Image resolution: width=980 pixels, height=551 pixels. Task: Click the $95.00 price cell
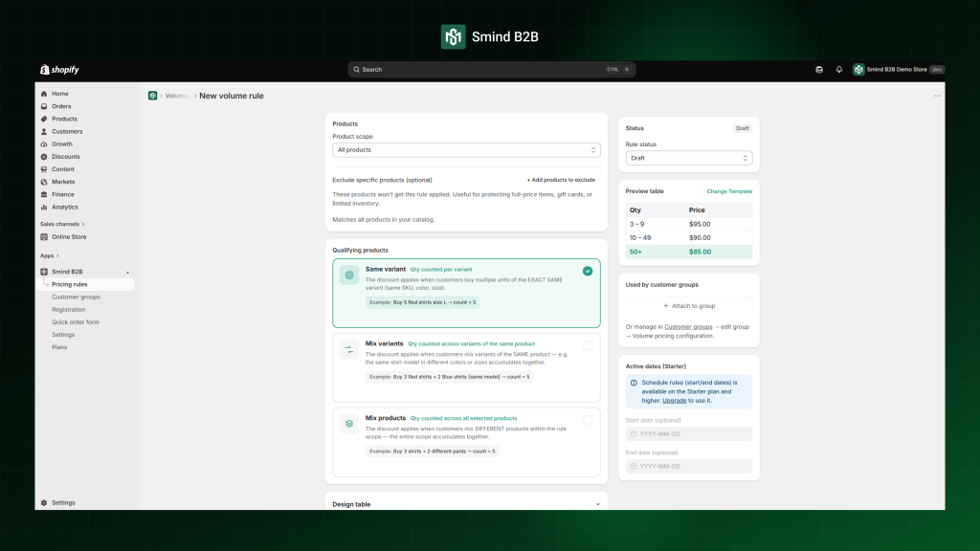[700, 224]
